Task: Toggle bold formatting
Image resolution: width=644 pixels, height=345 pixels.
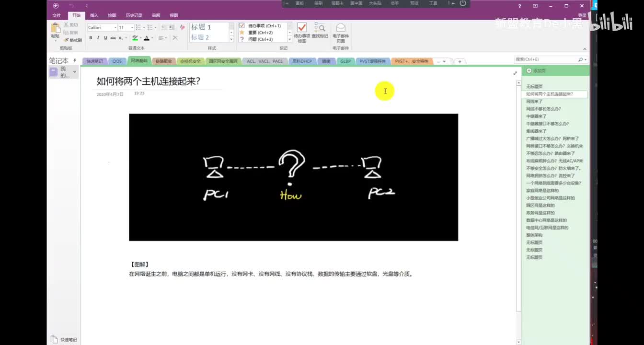Action: click(91, 38)
